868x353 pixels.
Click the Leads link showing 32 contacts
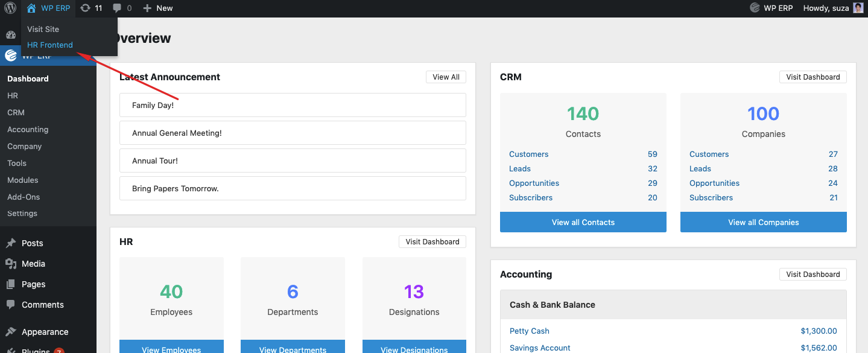coord(519,168)
